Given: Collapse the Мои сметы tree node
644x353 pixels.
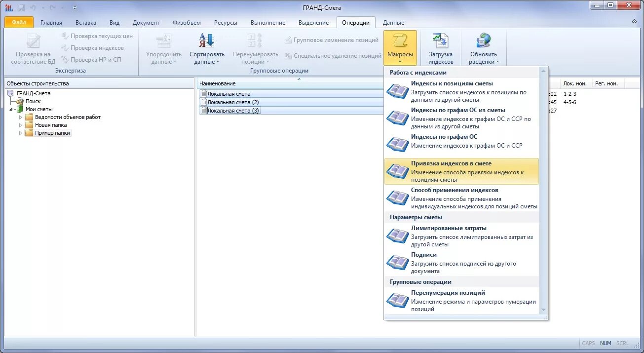Looking at the screenshot, I should tap(11, 109).
